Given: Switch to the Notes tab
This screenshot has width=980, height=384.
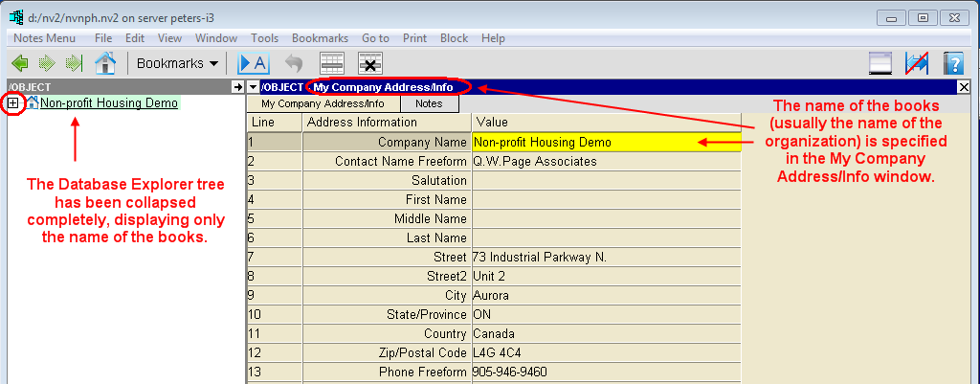Looking at the screenshot, I should click(429, 103).
